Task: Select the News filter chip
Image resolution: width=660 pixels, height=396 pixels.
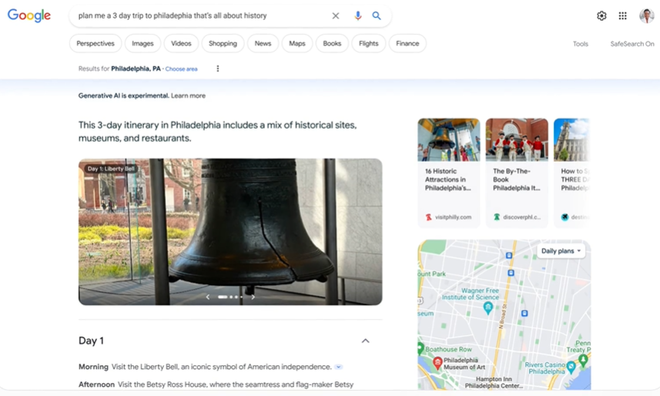Action: click(263, 43)
